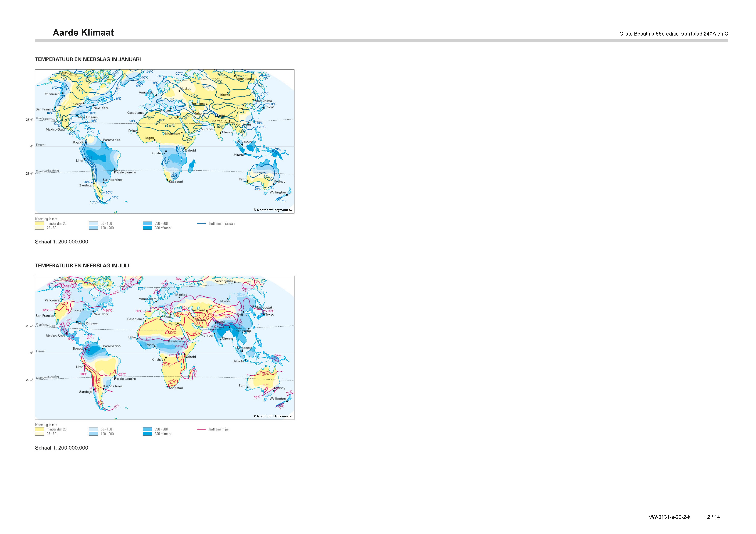
Task: Click the Kaapstad city marker on July map
Action: [168, 387]
